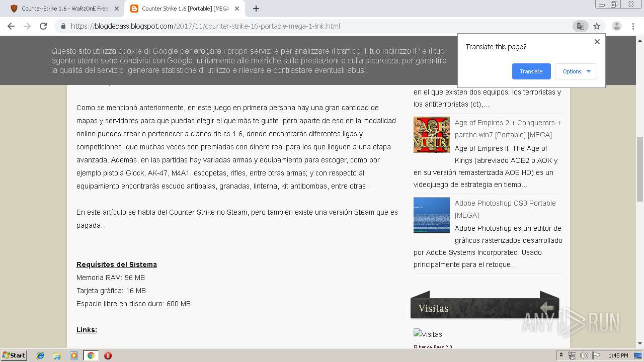Image resolution: width=644 pixels, height=362 pixels.
Task: Switch to Counter-Strike 1.6 WaRzOnE tab
Action: (x=64, y=9)
